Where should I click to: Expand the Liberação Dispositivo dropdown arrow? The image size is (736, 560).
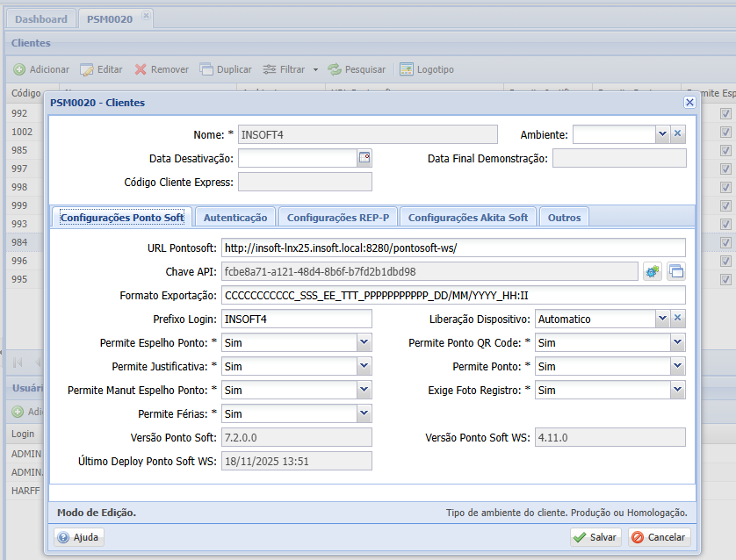coord(662,318)
